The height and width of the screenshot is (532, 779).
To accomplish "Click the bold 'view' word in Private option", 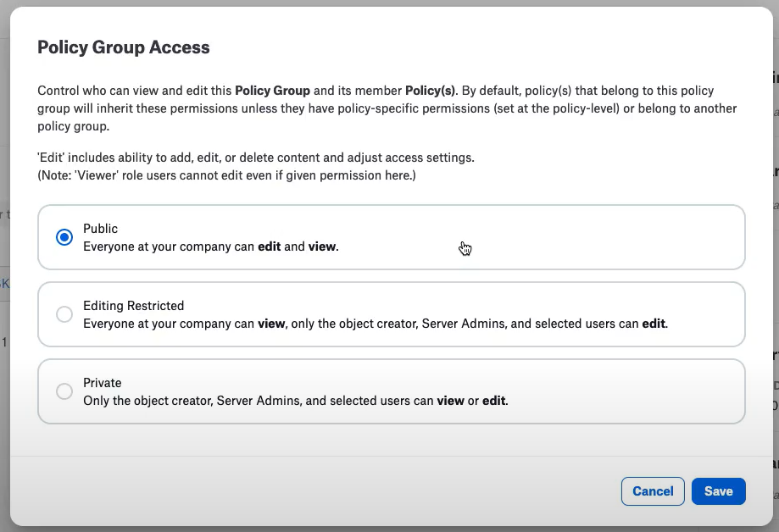I will [x=451, y=401].
